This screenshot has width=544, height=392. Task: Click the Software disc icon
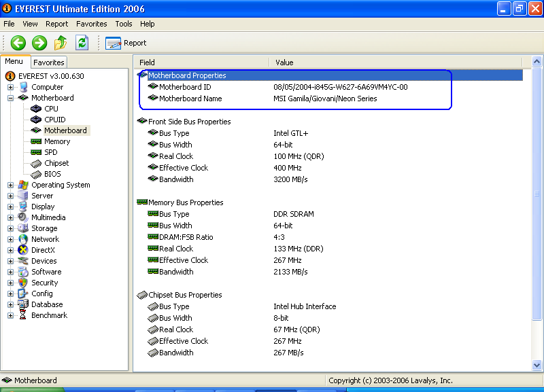click(23, 272)
